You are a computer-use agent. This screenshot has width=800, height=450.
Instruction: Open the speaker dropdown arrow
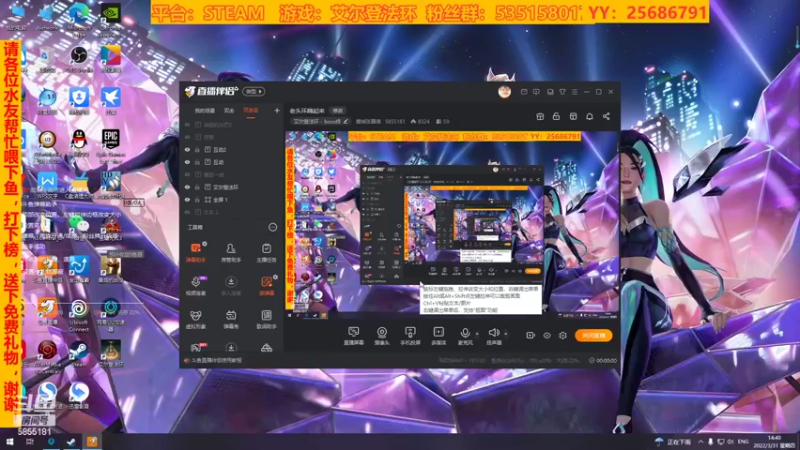coord(506,334)
